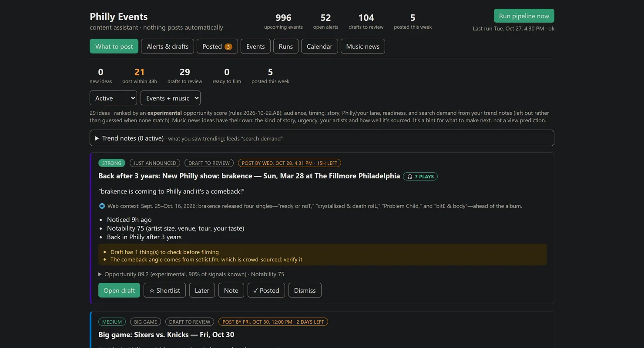Dismiss the brakence idea

(x=305, y=290)
